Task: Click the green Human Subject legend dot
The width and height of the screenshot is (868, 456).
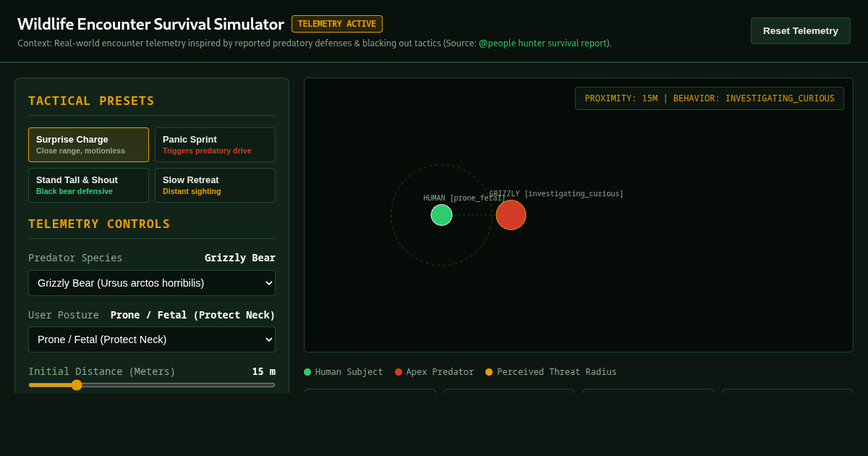Action: pyautogui.click(x=307, y=372)
